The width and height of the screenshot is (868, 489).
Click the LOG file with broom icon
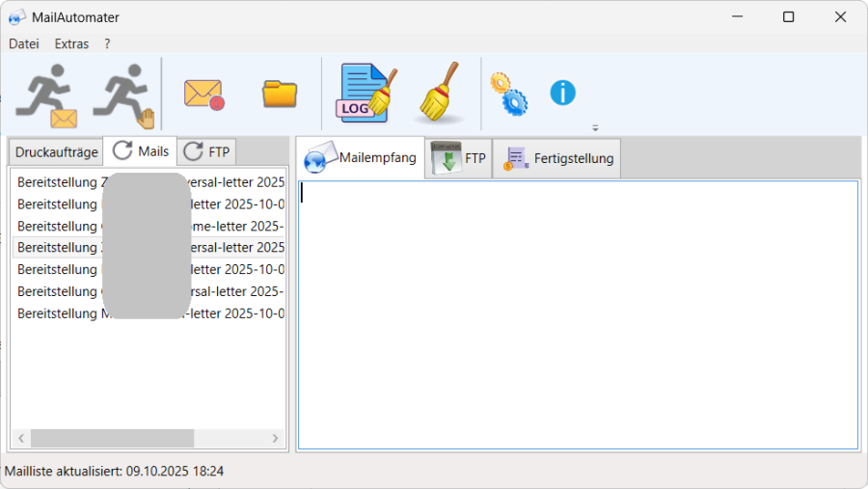(x=366, y=94)
